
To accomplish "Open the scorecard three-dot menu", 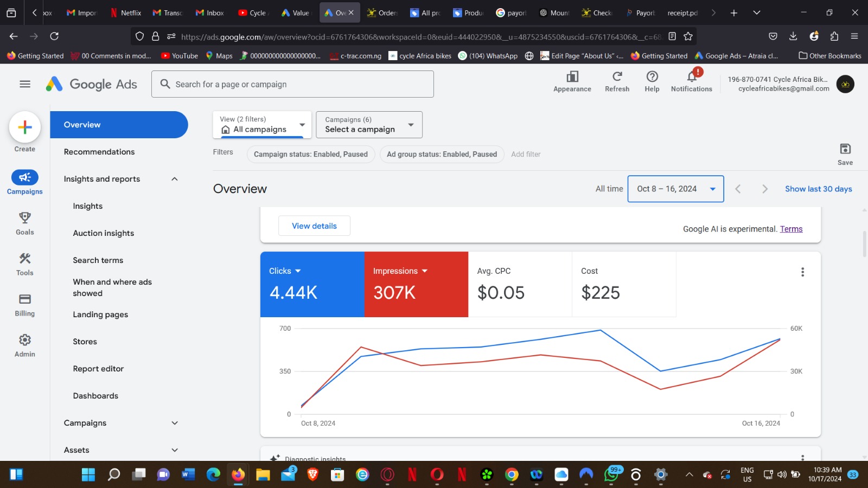I will pos(803,272).
